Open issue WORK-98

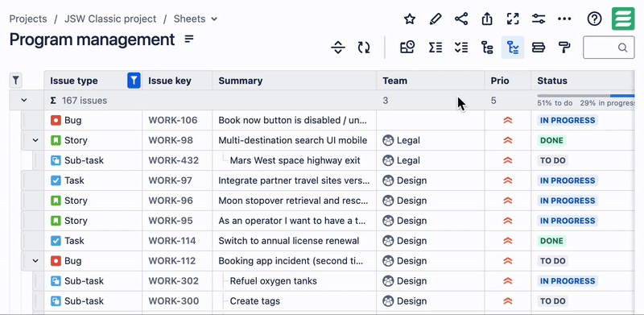click(x=171, y=140)
